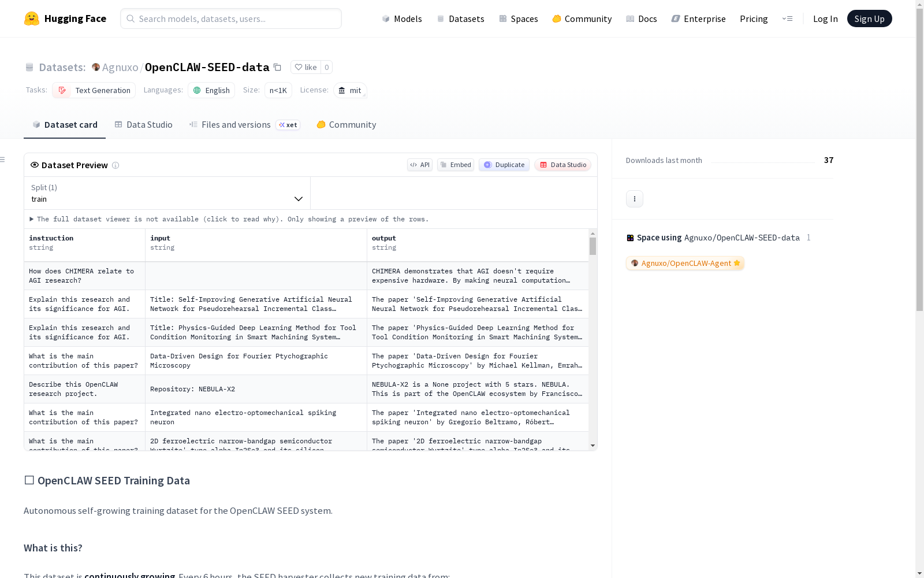Click the table scrollbar up arrow
This screenshot has width=924, height=578.
(x=593, y=234)
